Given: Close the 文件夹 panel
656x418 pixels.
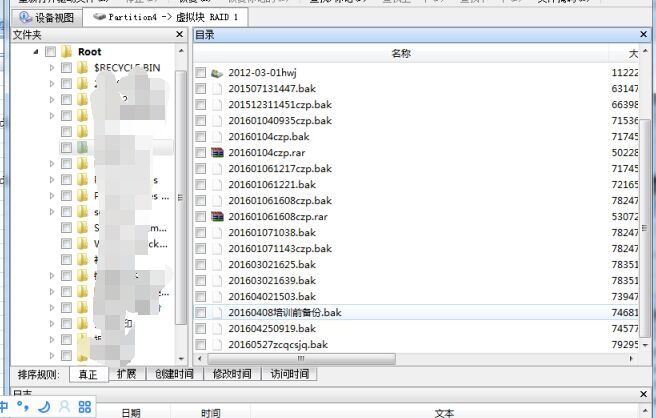Looking at the screenshot, I should click(x=180, y=35).
